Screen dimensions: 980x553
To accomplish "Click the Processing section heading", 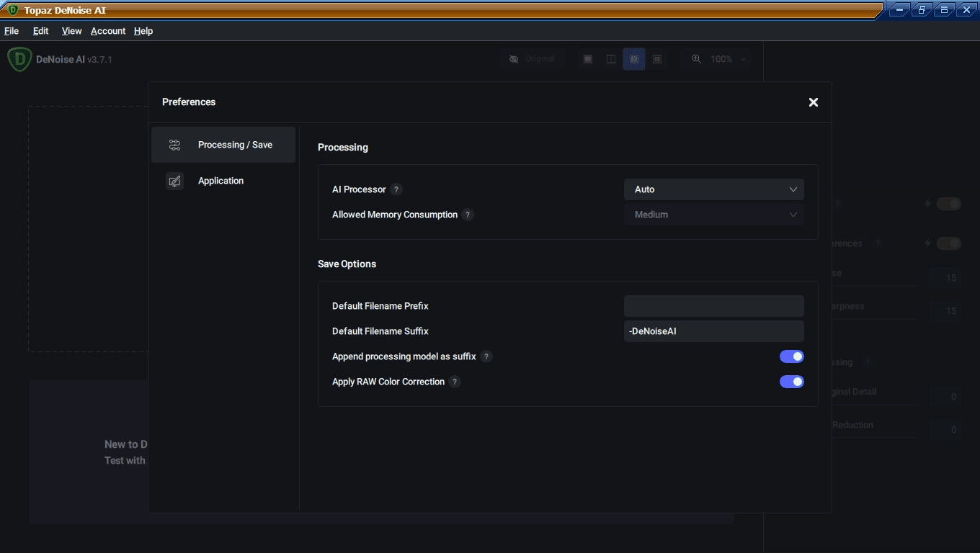I will (343, 147).
